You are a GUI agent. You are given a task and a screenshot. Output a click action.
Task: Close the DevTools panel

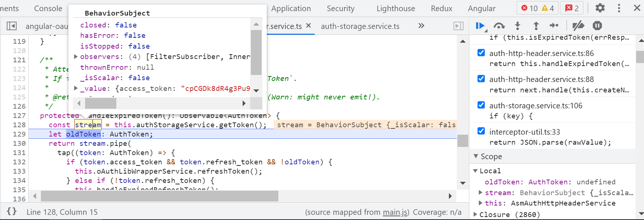pyautogui.click(x=637, y=8)
